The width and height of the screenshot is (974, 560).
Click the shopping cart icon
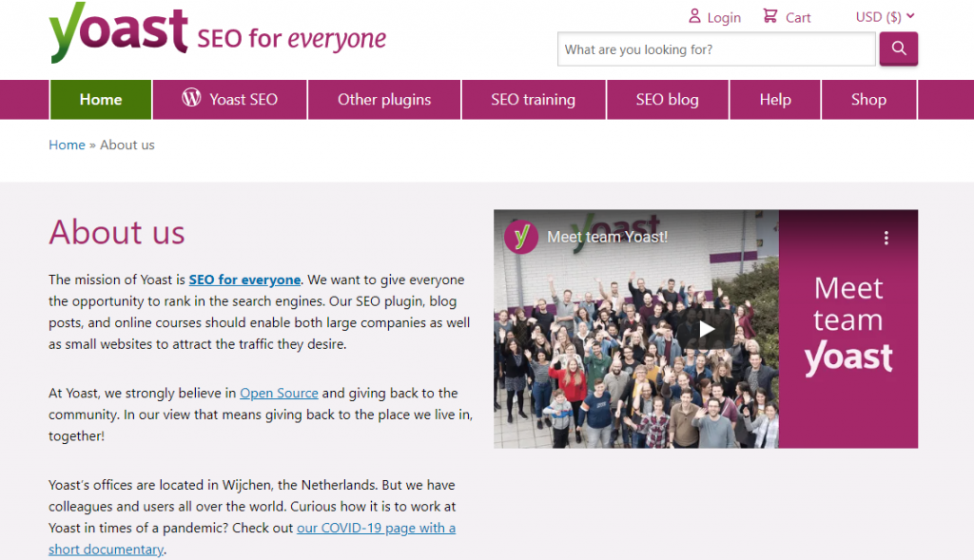pos(770,15)
